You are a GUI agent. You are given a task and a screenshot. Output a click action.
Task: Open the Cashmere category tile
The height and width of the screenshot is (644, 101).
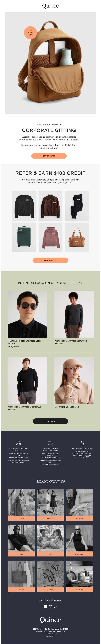[80, 541]
